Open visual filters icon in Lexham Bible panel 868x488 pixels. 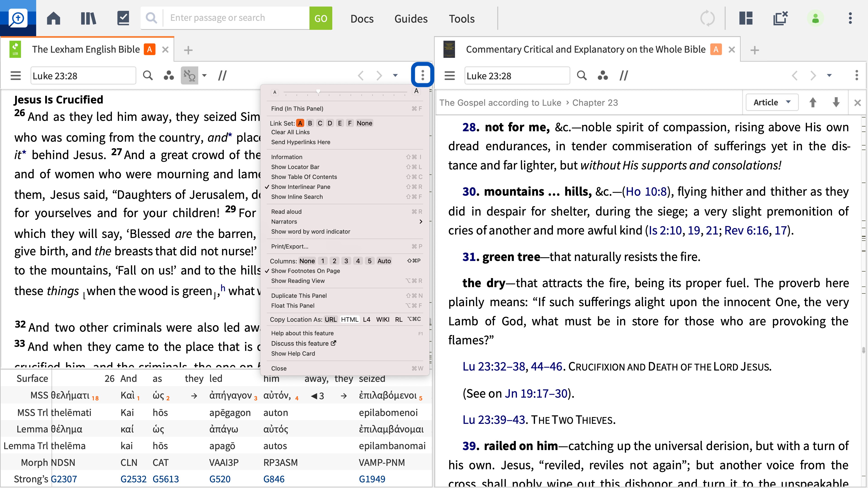click(x=169, y=75)
